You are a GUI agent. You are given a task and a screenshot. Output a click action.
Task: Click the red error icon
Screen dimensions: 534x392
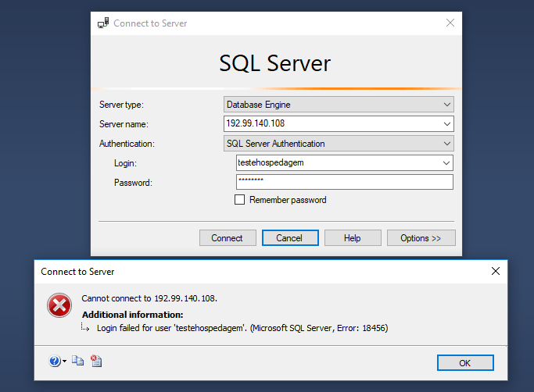click(59, 305)
